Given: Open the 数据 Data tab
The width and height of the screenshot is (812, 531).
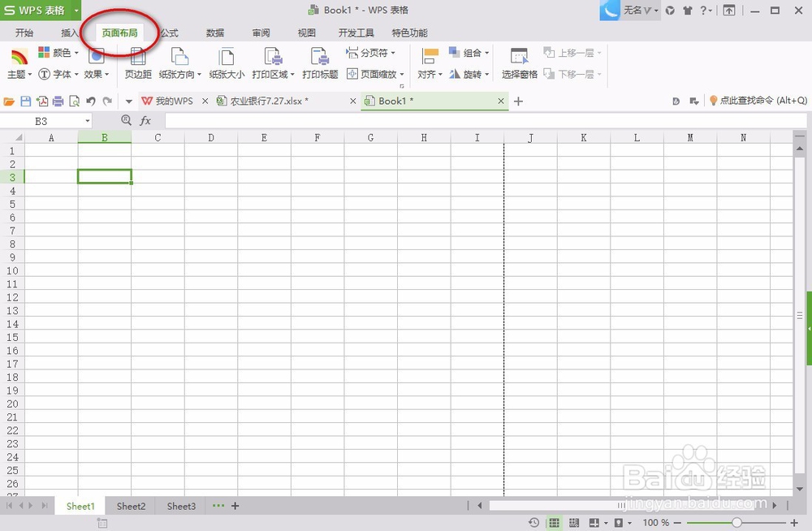Looking at the screenshot, I should 215,32.
